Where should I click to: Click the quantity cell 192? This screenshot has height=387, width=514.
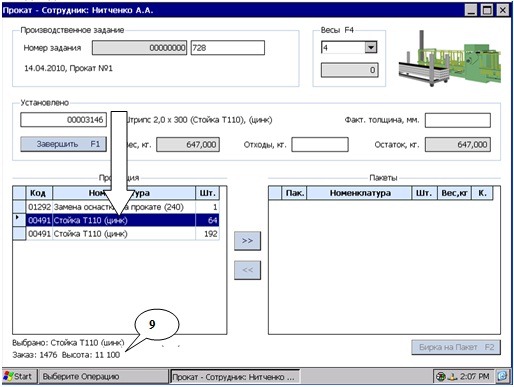tap(207, 234)
